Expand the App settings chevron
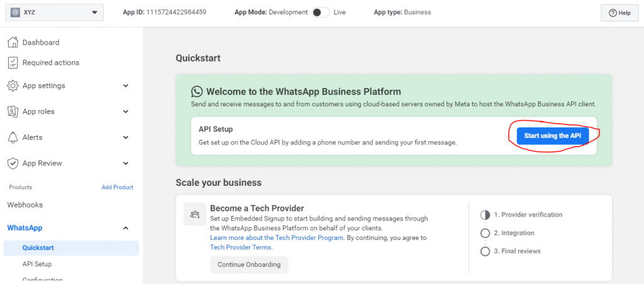 126,86
